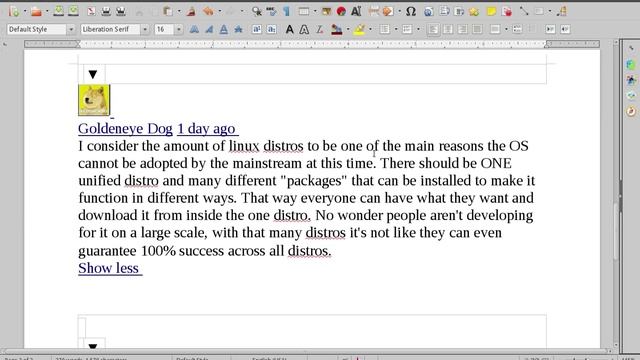The width and height of the screenshot is (640, 360).
Task: Open the Insert Field dropdown arrow
Action: 399,11
